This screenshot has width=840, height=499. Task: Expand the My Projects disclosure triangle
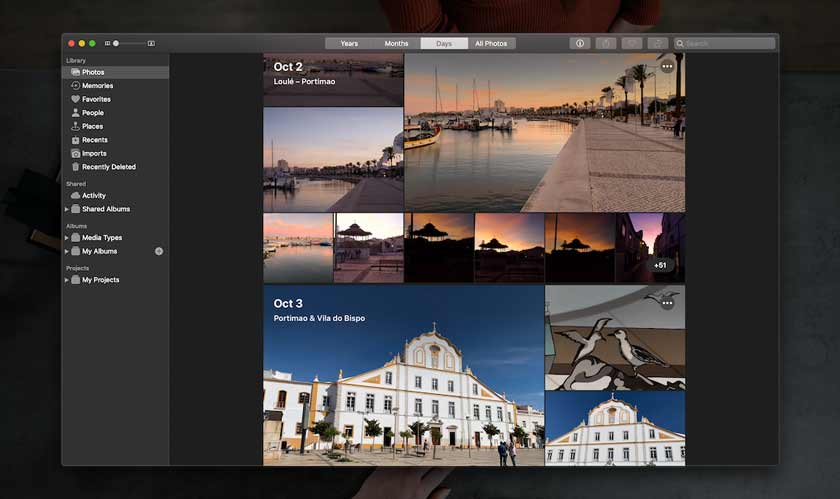[67, 280]
